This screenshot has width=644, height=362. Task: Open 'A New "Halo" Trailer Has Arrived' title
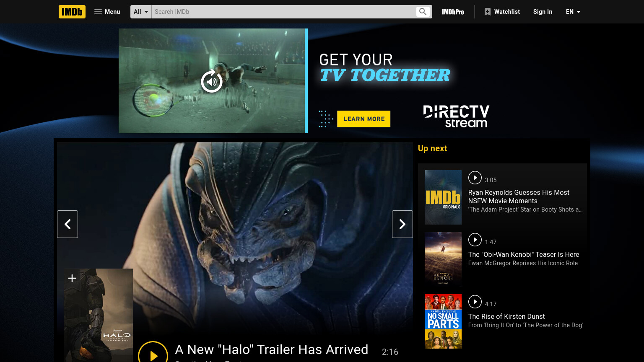pyautogui.click(x=272, y=349)
